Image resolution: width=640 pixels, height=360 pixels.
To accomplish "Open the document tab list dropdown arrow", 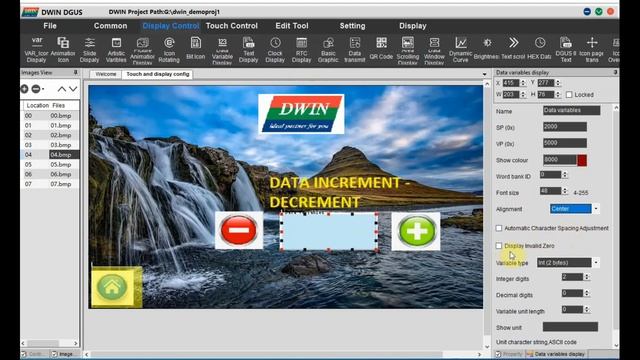I will [x=484, y=74].
